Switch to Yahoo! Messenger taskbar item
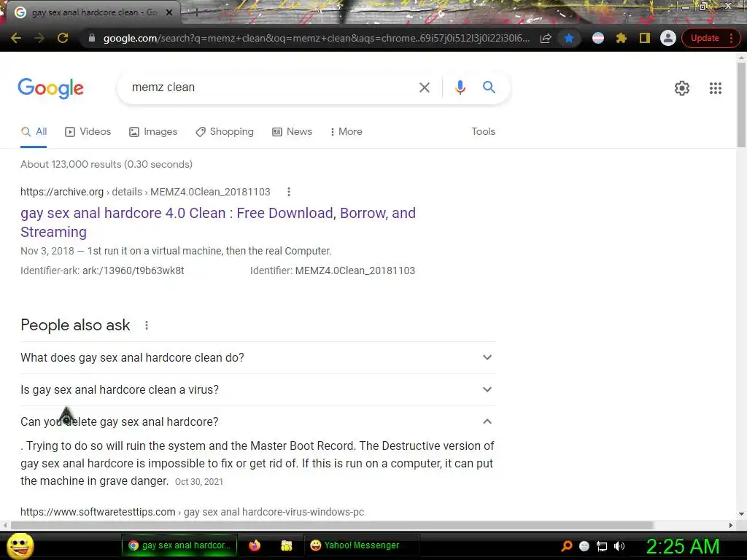 point(362,545)
